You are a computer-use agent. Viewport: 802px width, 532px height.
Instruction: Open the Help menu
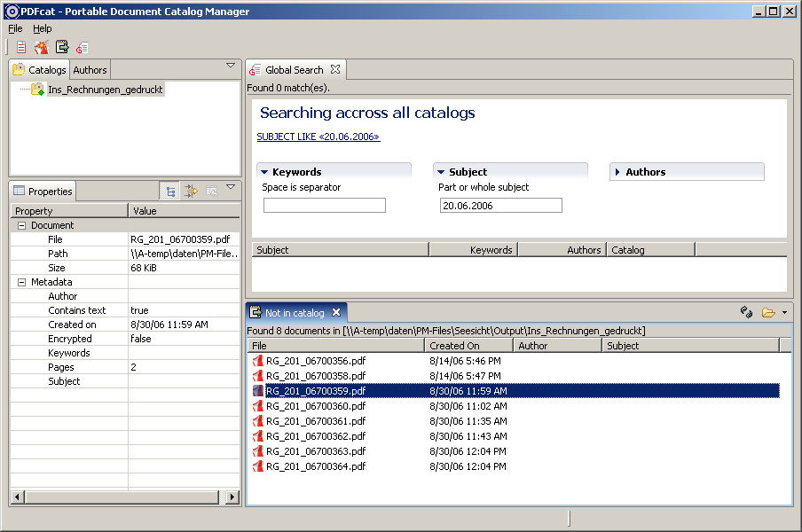(43, 28)
